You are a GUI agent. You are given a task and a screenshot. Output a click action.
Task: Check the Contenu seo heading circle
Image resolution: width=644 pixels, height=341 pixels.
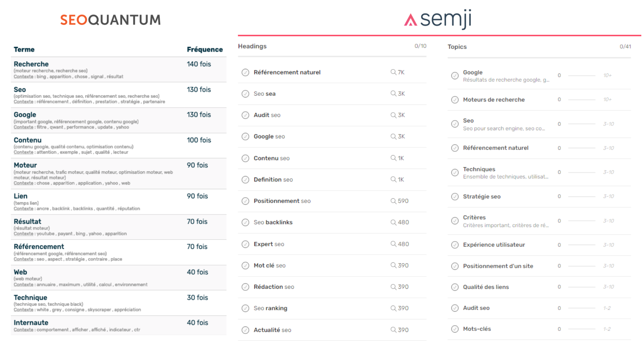[245, 158]
